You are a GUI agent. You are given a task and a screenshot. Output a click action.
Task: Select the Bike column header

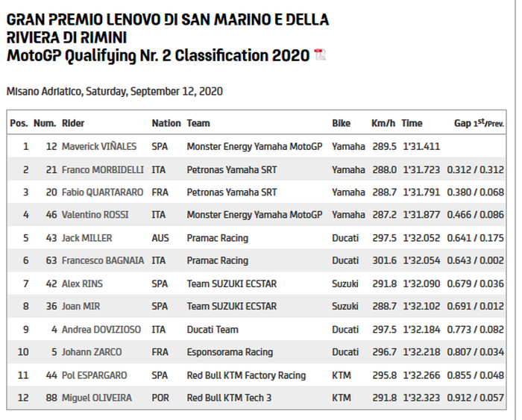pos(341,123)
